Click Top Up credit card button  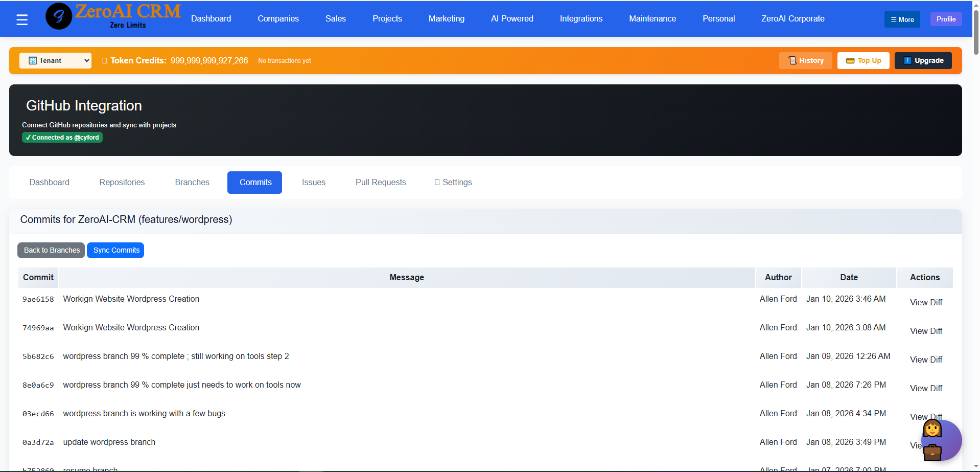pos(863,60)
